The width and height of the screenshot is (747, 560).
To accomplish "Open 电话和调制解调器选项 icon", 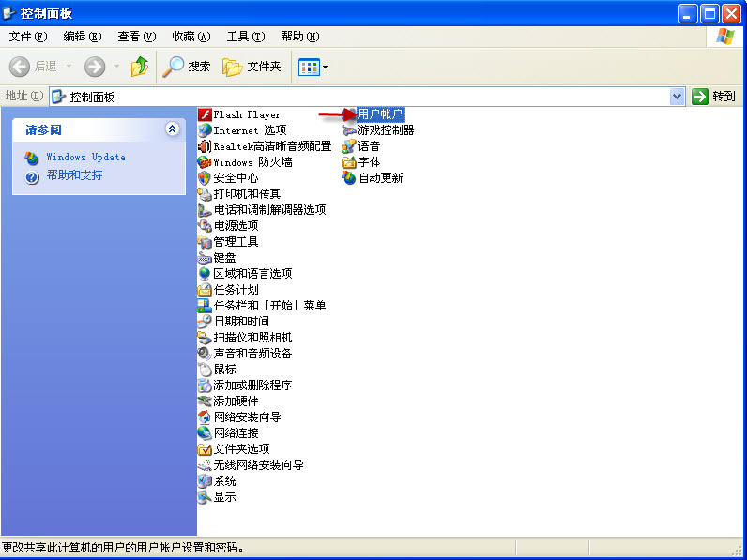I will click(205, 210).
